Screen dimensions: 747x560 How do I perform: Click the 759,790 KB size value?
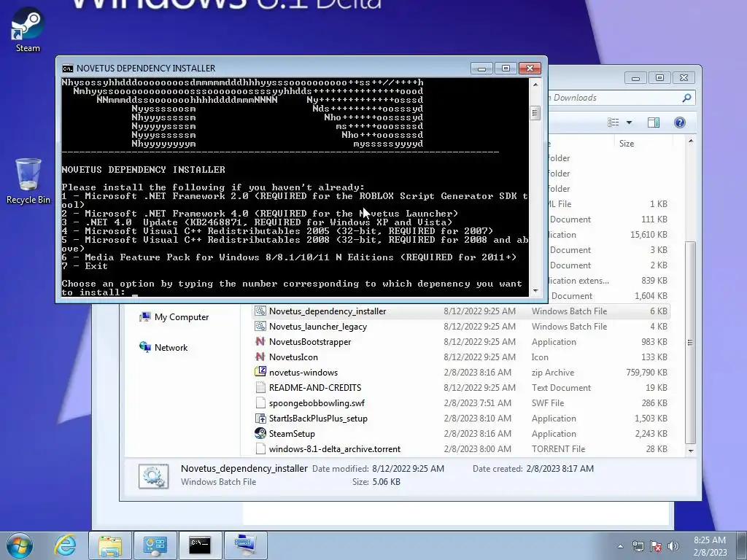[646, 373]
